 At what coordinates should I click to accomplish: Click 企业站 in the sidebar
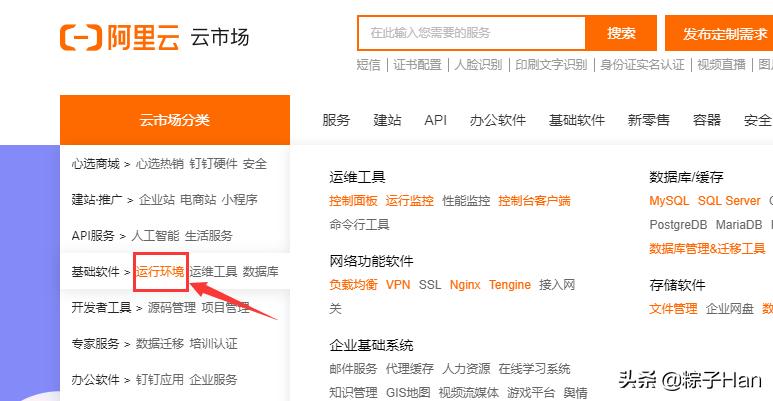coord(157,200)
